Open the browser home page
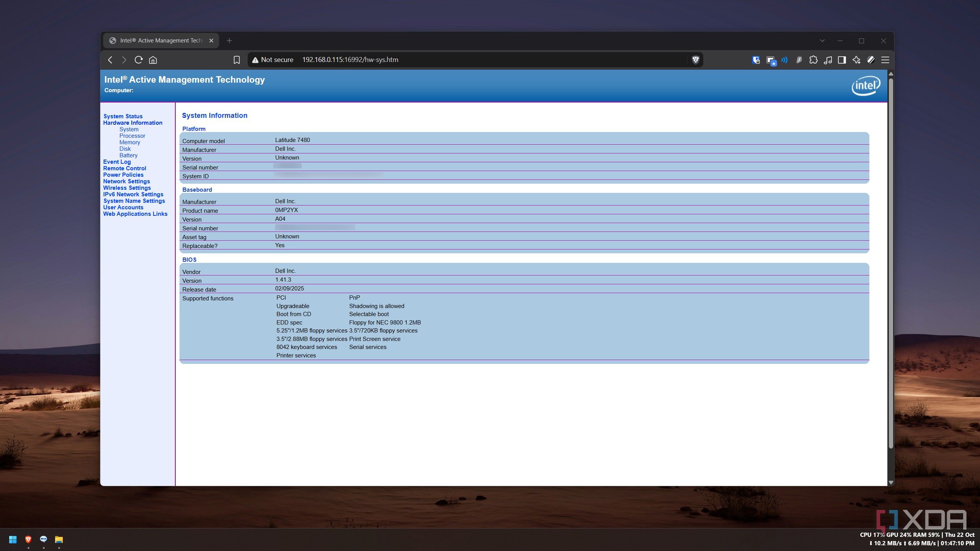Screen dimensions: 980x551 153,60
